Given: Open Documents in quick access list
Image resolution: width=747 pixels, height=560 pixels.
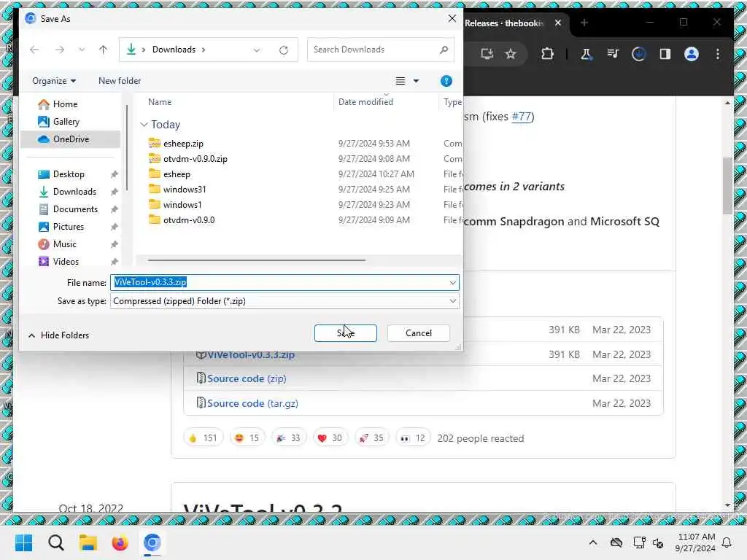Looking at the screenshot, I should (75, 209).
